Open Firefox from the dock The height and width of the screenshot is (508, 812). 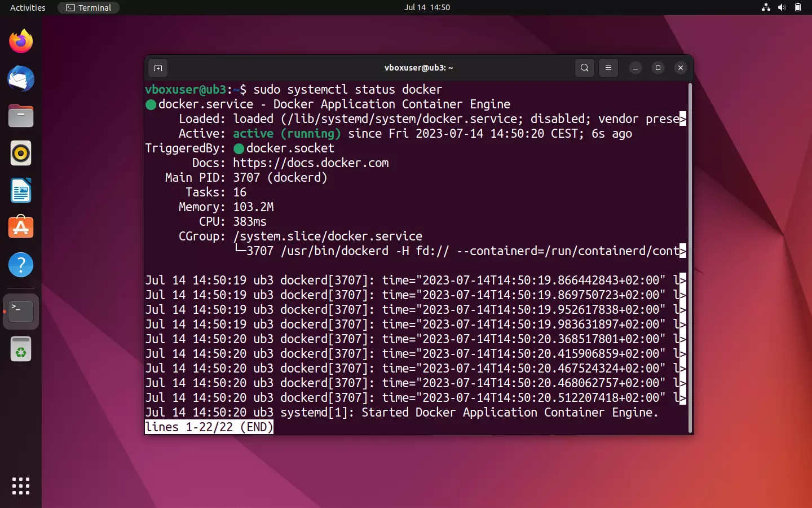(x=20, y=41)
